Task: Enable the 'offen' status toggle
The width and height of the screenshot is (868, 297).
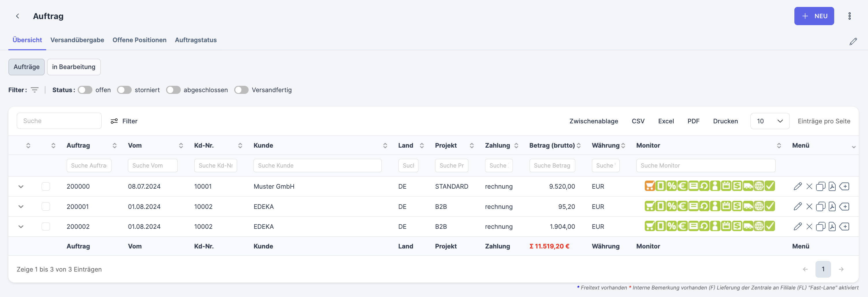Action: tap(85, 90)
